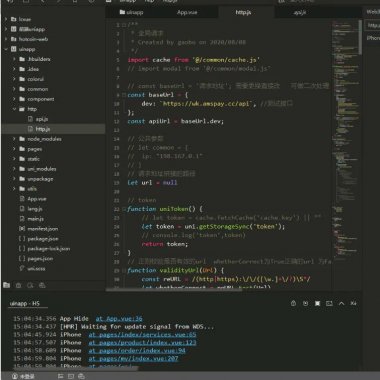Viewport: 380px width, 380px height.
Task: Click the second icon in sidebar bottom toolbar
Action: pos(18,285)
